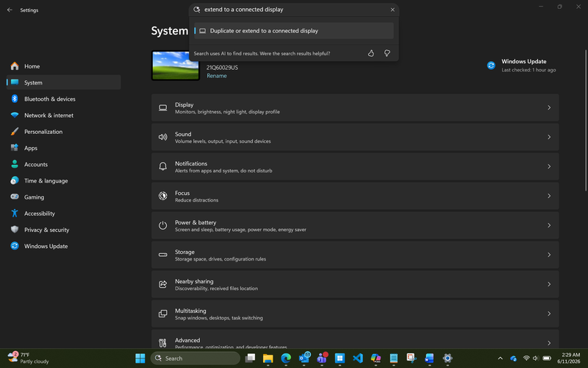Viewport: 588px width, 368px height.
Task: Open Outlook from the taskbar
Action: point(304,358)
